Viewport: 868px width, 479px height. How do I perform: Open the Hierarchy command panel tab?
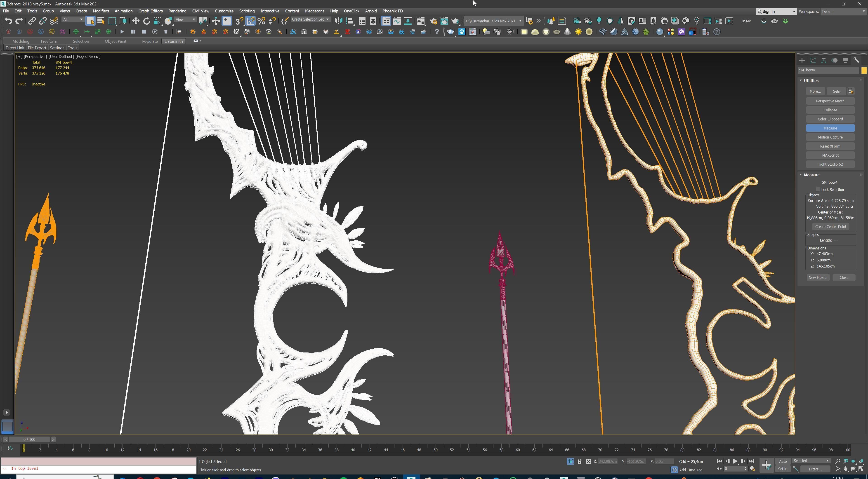pyautogui.click(x=823, y=60)
